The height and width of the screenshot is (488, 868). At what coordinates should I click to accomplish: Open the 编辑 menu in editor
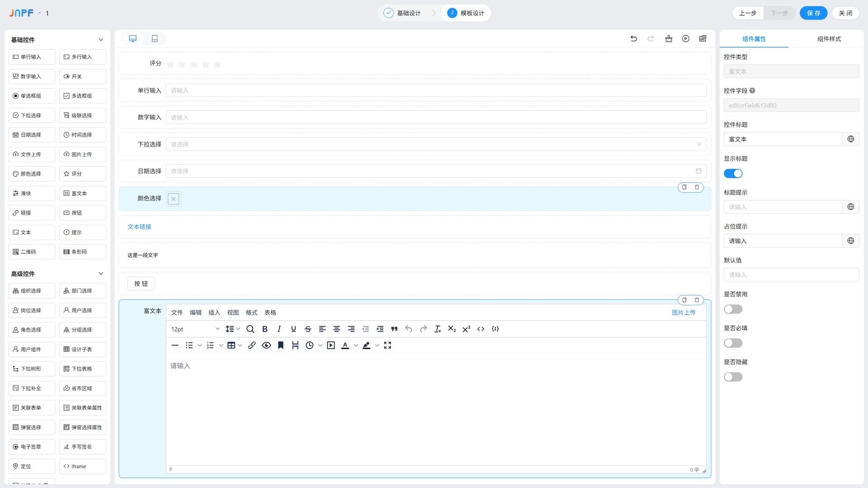pos(196,313)
